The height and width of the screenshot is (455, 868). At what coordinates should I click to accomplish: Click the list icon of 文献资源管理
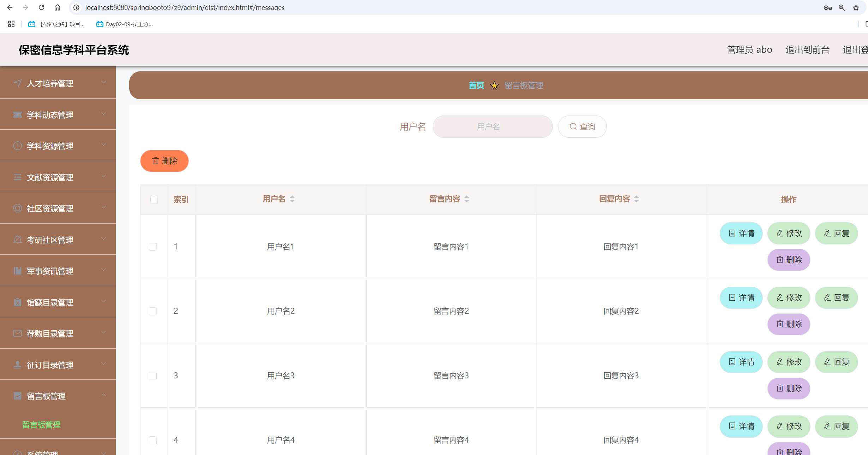coord(18,177)
